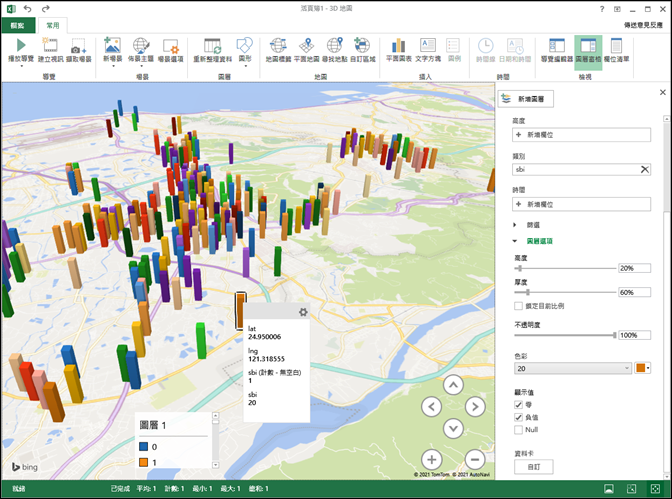
Task: Open the New Scene dropdown arrow
Action: coord(113,66)
